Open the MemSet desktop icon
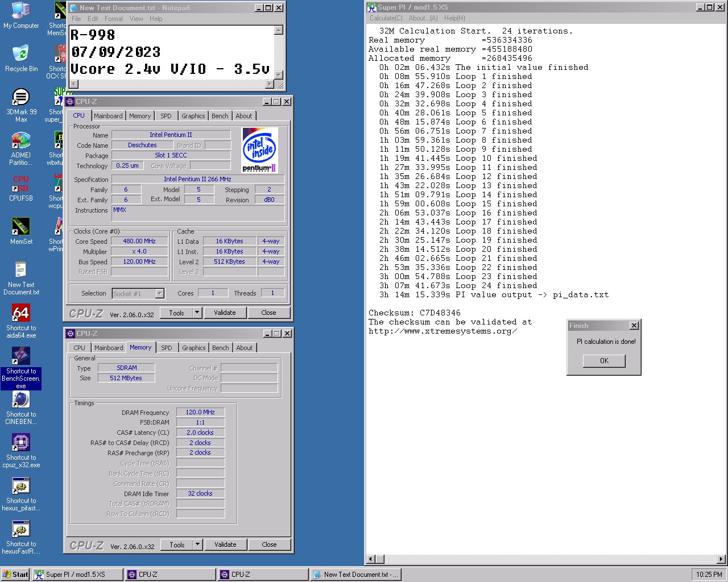This screenshot has width=728, height=582. click(21, 231)
